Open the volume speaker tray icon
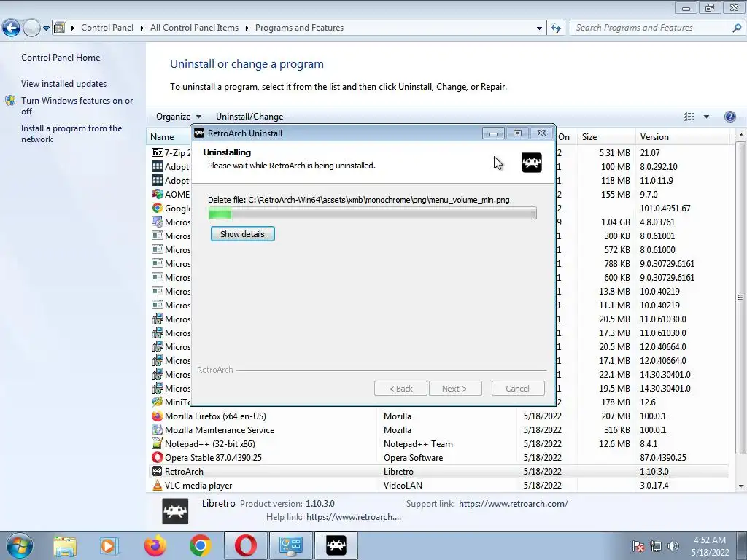 click(673, 546)
